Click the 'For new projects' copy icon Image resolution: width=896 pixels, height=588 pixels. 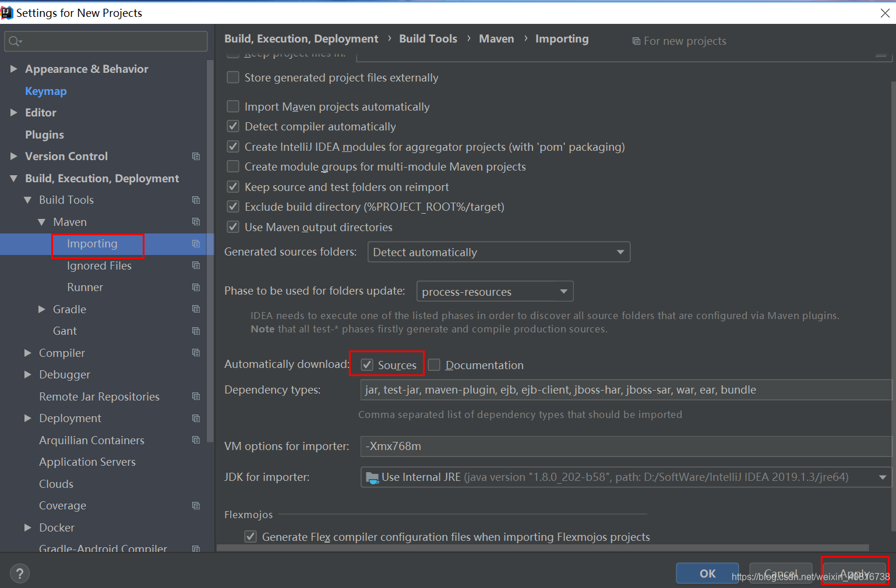(x=636, y=41)
